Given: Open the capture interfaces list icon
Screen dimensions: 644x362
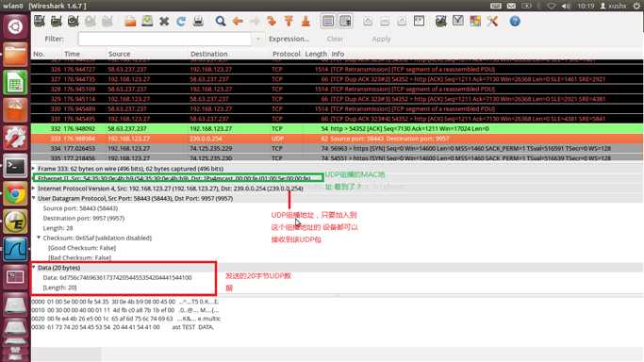Looking at the screenshot, I should pyautogui.click(x=40, y=21).
